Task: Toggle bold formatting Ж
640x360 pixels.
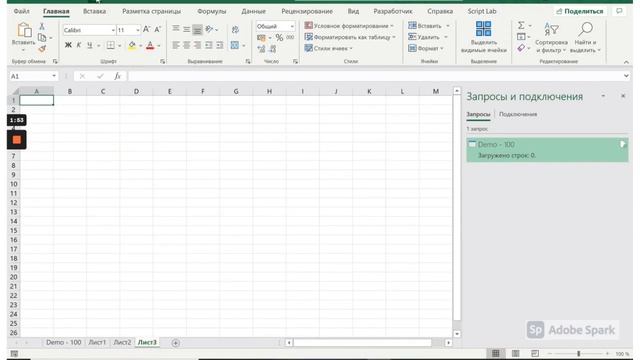Action: pos(68,45)
